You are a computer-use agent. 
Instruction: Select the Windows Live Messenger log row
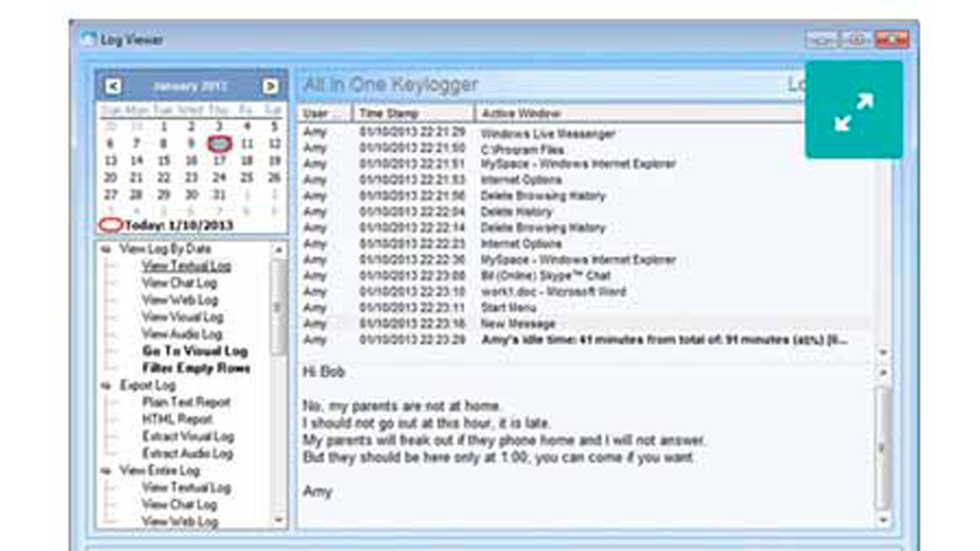(x=548, y=134)
